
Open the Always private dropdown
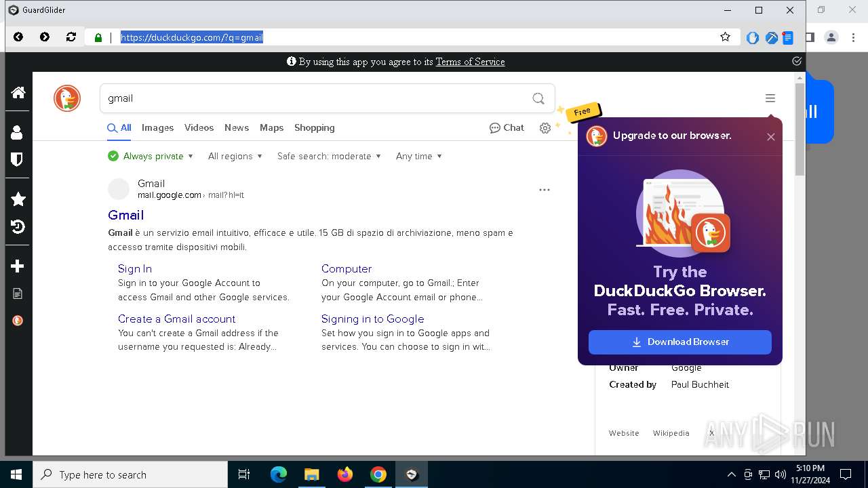[151, 156]
